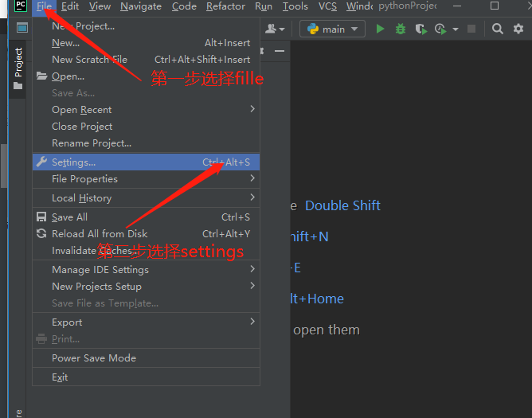This screenshot has height=418, width=532.
Task: Expand the Open Recent submenu
Action: [252, 109]
